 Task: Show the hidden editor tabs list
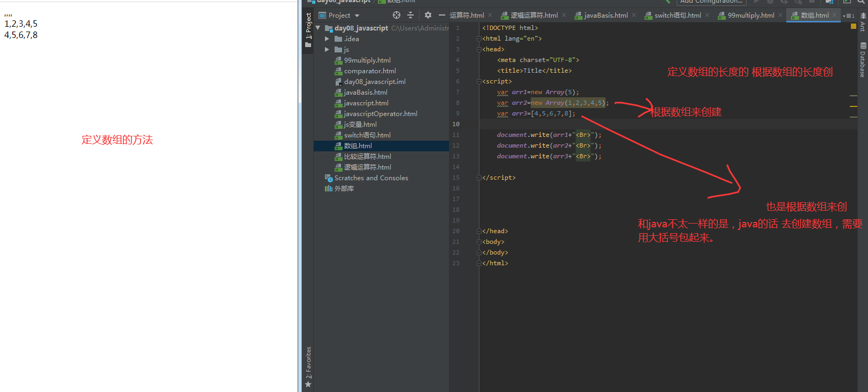point(848,16)
